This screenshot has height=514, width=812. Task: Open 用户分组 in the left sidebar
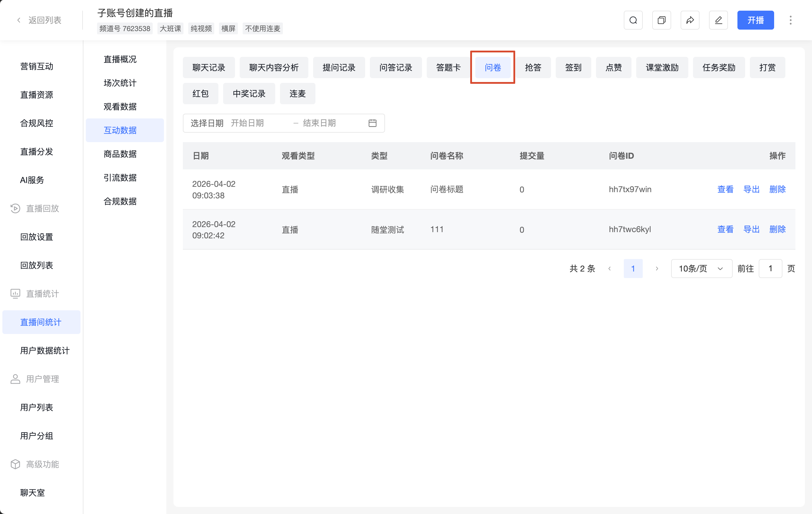pyautogui.click(x=37, y=436)
